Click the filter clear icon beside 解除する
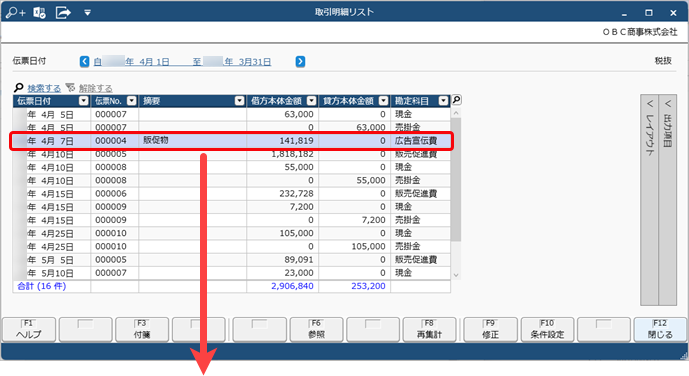 click(x=70, y=87)
